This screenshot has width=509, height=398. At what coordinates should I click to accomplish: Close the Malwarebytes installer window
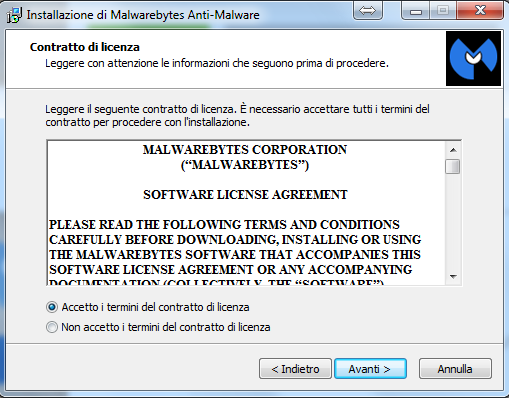(x=480, y=11)
